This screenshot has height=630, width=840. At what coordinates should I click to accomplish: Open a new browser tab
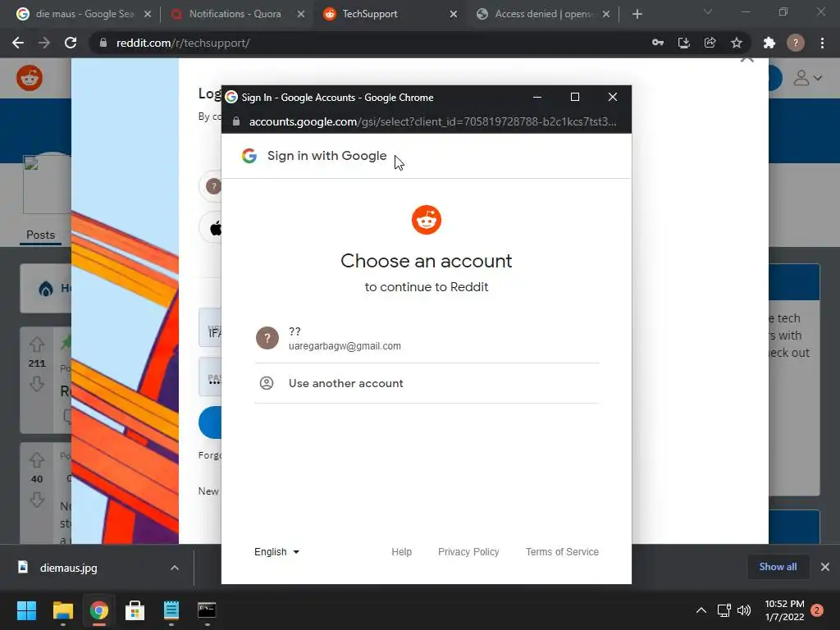click(x=637, y=14)
